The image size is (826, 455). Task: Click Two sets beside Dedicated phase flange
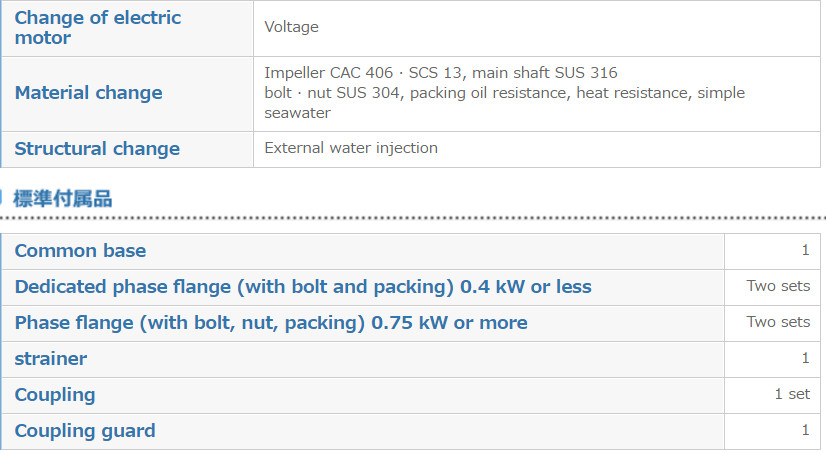[778, 286]
